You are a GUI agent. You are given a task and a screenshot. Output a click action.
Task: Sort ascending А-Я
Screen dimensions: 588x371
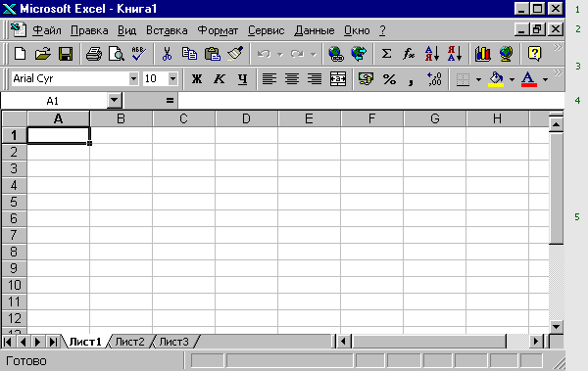coord(431,54)
